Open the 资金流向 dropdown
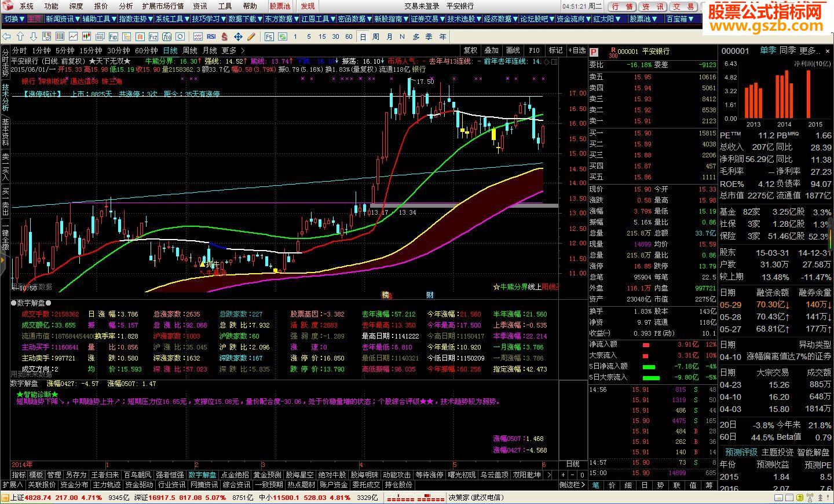Viewport: 834px width, 504px height. tap(574, 19)
